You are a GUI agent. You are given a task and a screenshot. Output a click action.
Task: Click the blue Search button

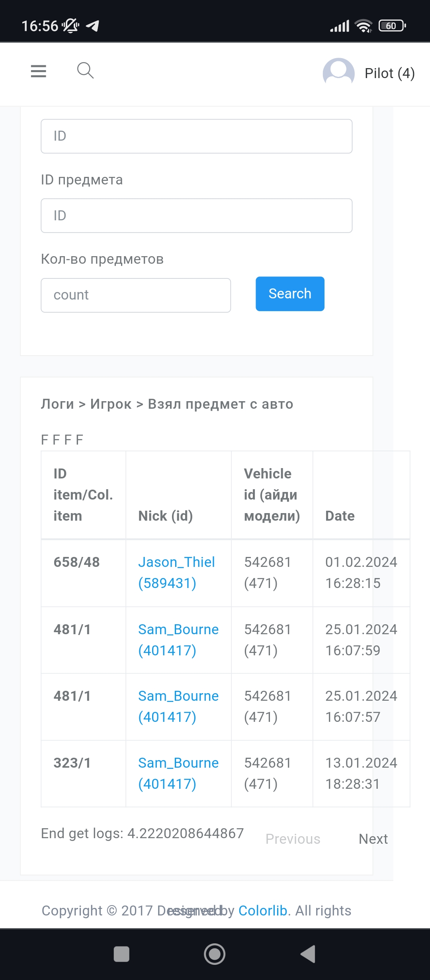pyautogui.click(x=290, y=294)
